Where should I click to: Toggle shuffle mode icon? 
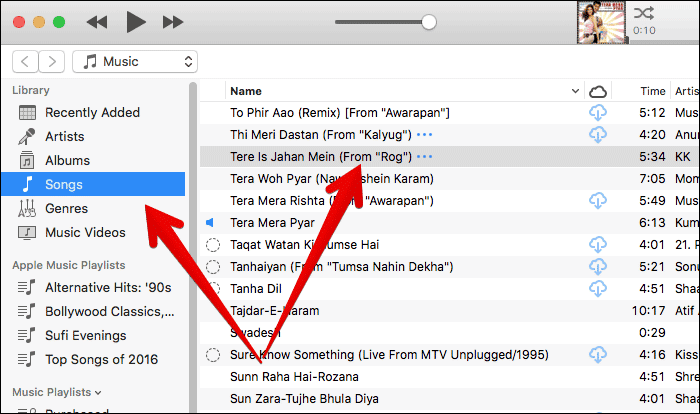click(644, 13)
